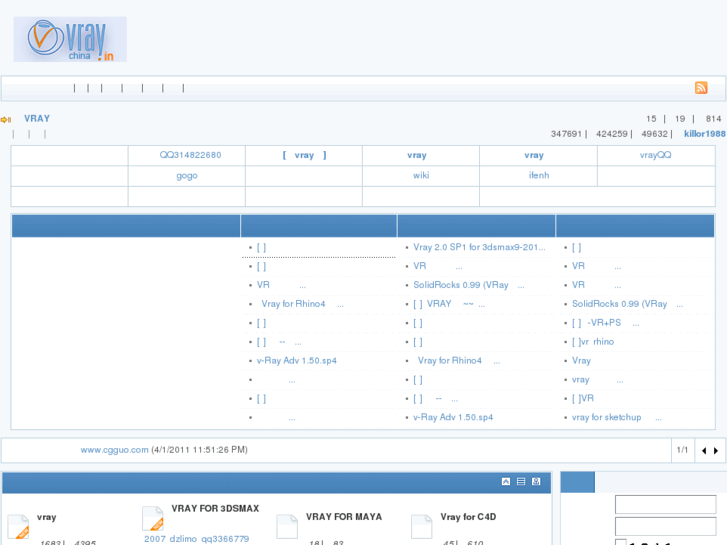Click the 347691 statistic value
This screenshot has height=545, width=727.
pyautogui.click(x=566, y=134)
